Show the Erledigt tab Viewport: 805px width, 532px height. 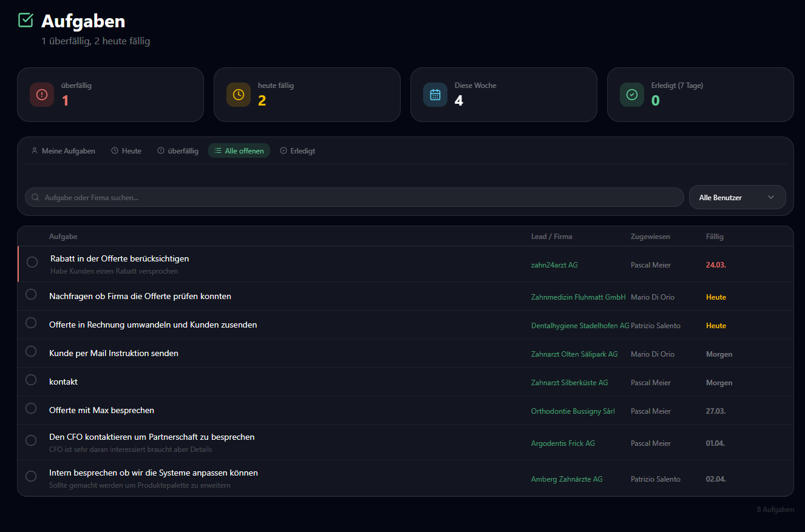[297, 150]
